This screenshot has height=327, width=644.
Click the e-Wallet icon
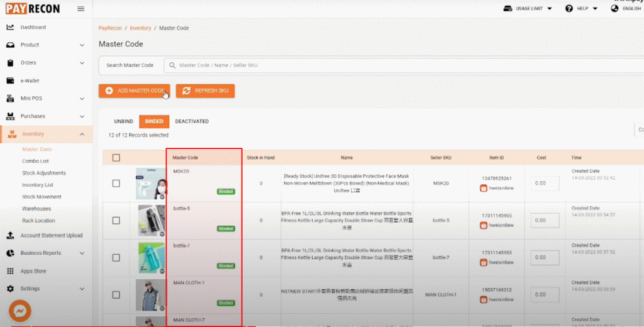coord(10,80)
